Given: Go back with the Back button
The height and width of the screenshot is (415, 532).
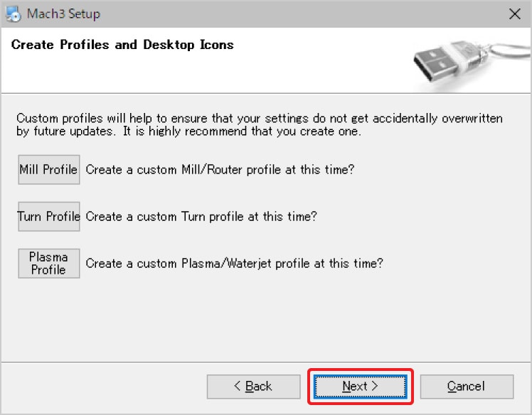Looking at the screenshot, I should click(252, 387).
